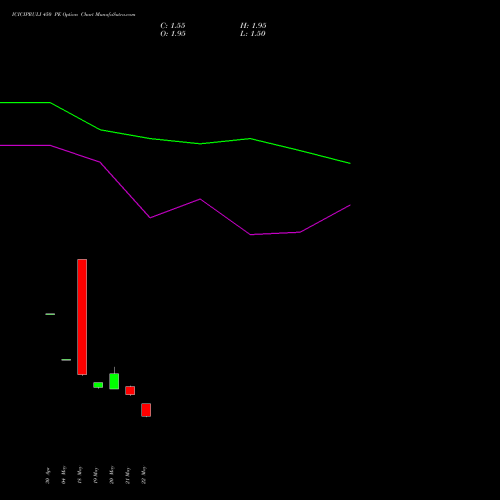The height and width of the screenshot is (500, 500).
Task: Click the 20 May green candle with wick
Action: point(114,381)
